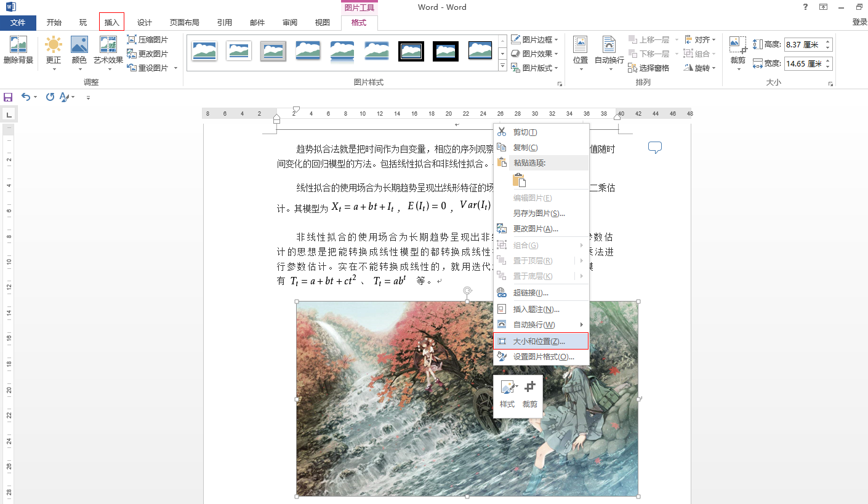Click Compress Pictures (压缩图片)
The width and height of the screenshot is (868, 504).
148,39
